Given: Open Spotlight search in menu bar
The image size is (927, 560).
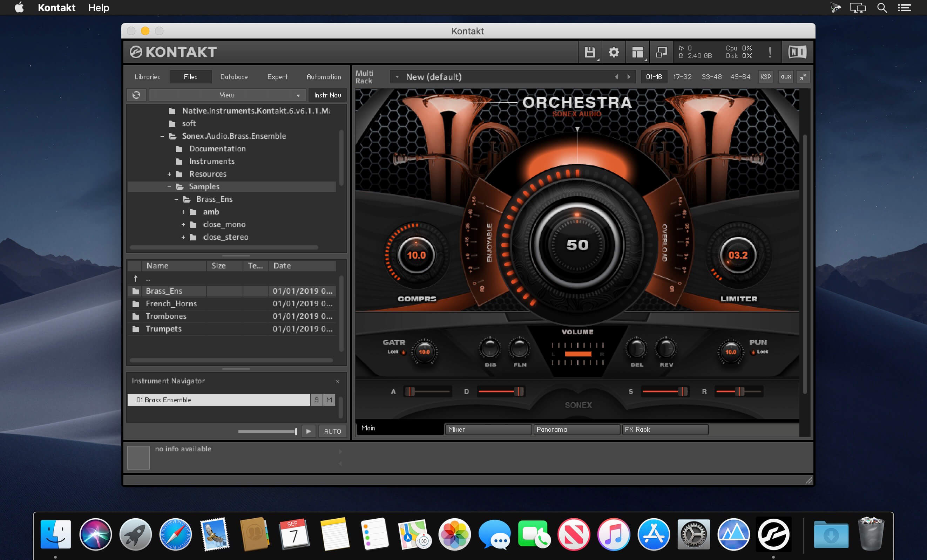Looking at the screenshot, I should pyautogui.click(x=882, y=8).
